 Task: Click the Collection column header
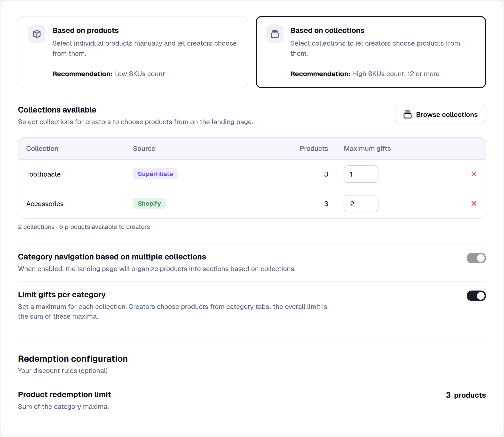point(42,148)
